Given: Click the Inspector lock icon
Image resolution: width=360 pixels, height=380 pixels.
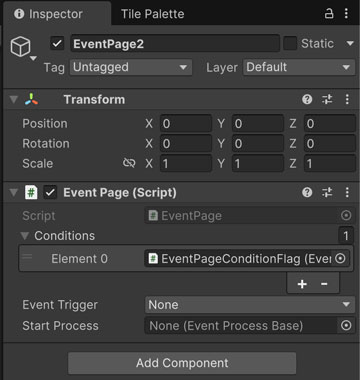Looking at the screenshot, I should click(329, 14).
